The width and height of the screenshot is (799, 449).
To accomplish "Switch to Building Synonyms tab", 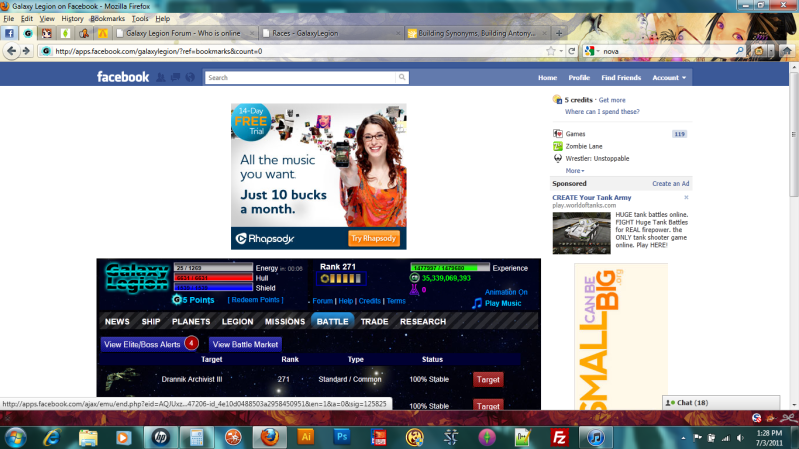I will (477, 33).
